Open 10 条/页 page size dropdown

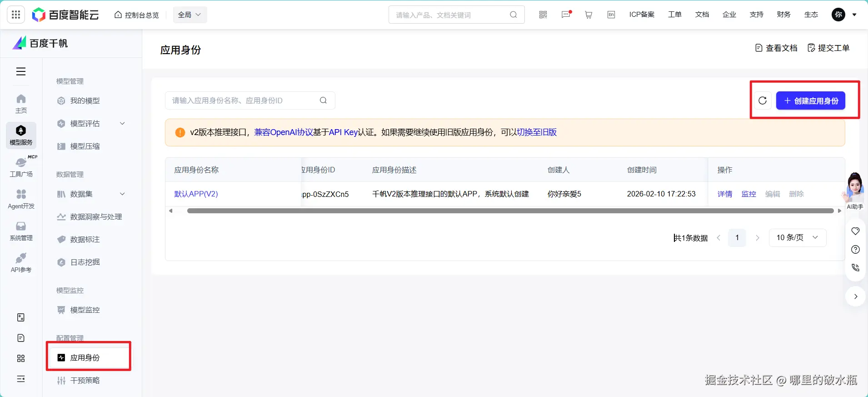[798, 238]
